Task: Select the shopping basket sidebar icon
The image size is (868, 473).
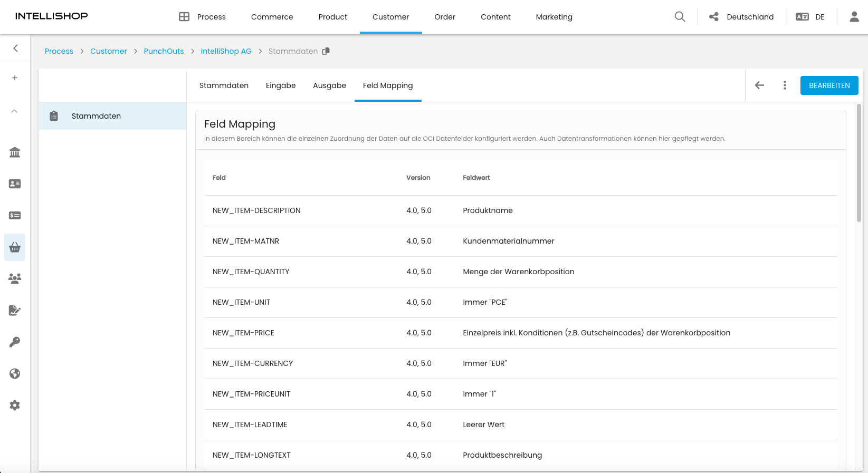Action: 15,247
